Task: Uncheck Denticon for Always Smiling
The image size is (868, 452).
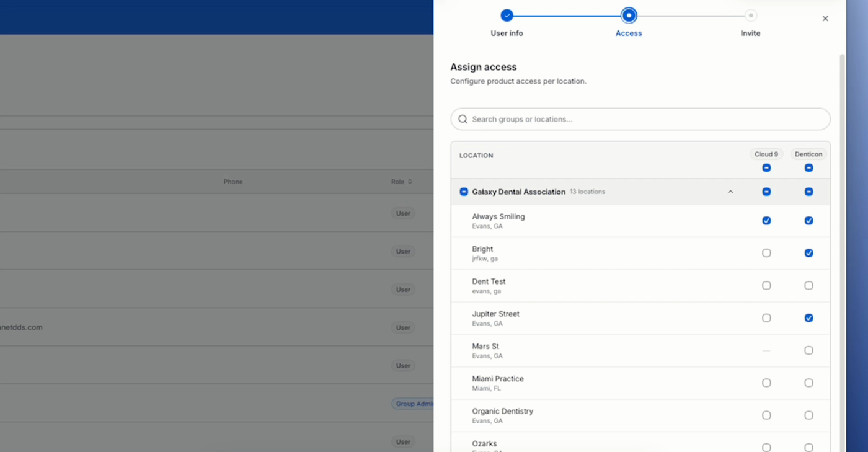Action: (x=808, y=221)
